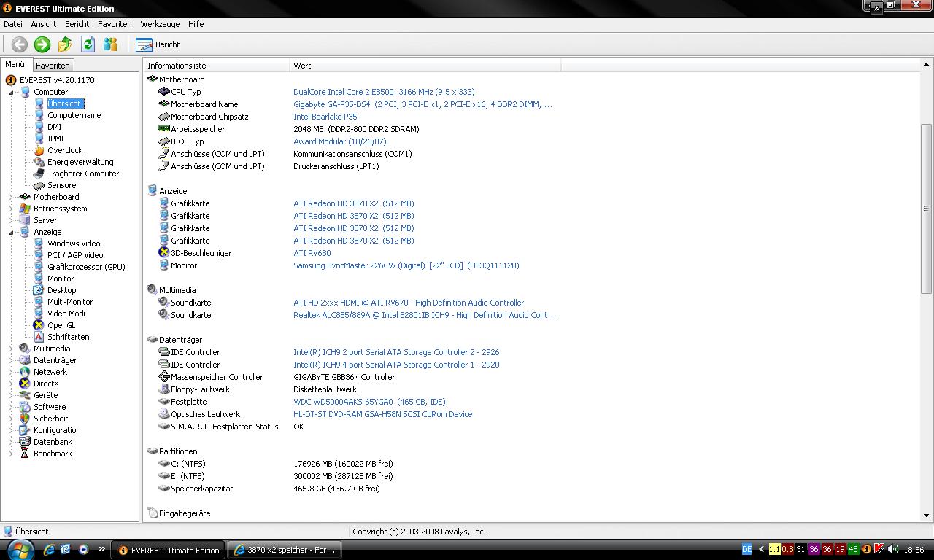Select the Sicherheit shield icon
934x560 pixels.
pyautogui.click(x=25, y=419)
